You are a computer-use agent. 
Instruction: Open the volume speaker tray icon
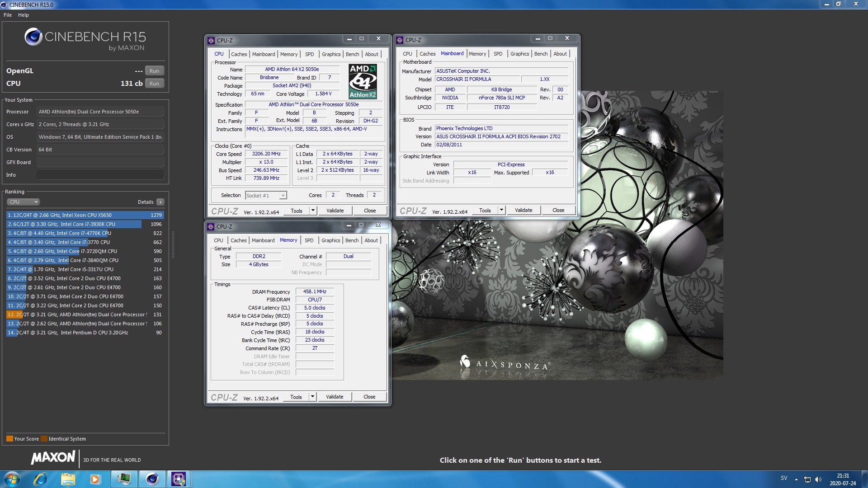818,479
